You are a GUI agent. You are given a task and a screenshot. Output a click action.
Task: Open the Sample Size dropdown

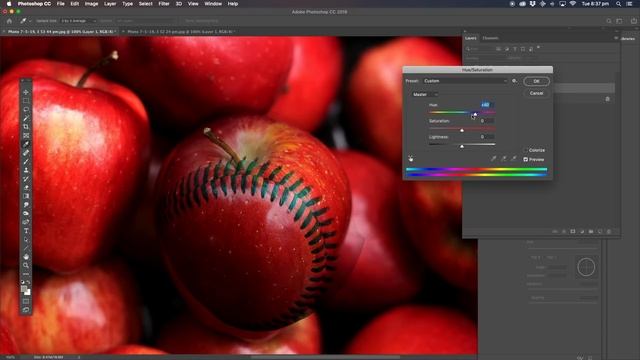(x=78, y=20)
